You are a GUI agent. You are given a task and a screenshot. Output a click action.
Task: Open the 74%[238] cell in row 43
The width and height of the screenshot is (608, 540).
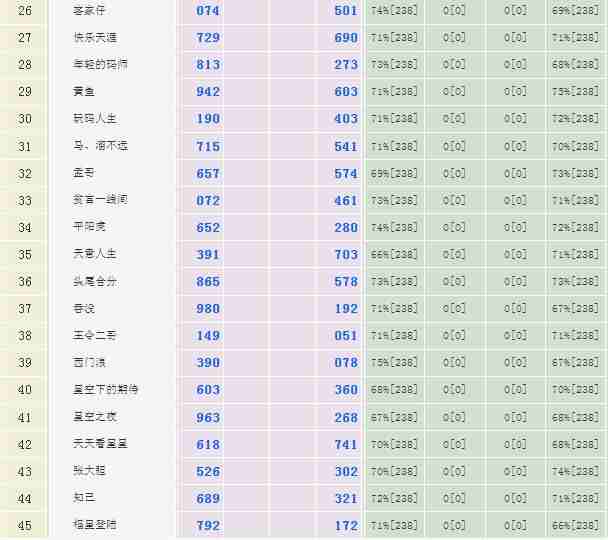click(x=577, y=471)
